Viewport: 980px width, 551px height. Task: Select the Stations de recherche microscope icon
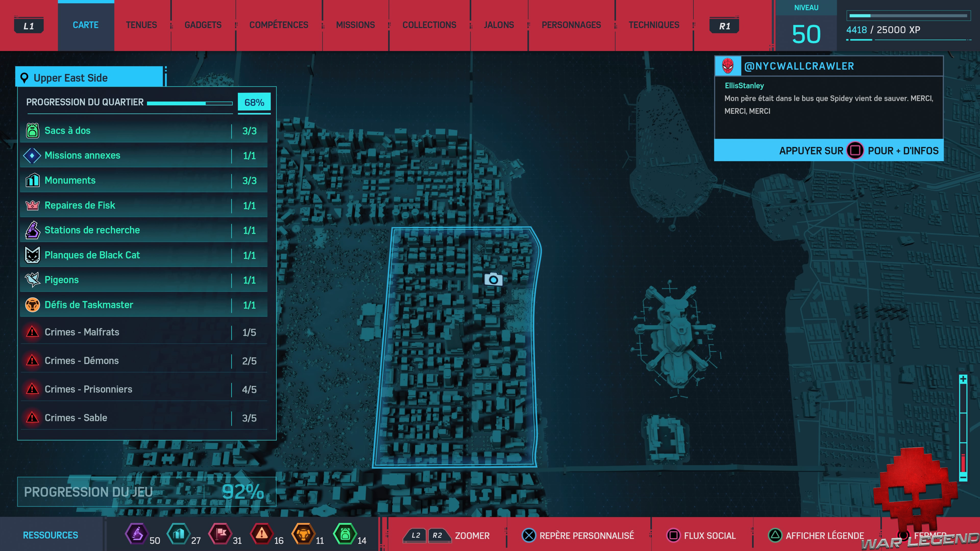click(32, 230)
